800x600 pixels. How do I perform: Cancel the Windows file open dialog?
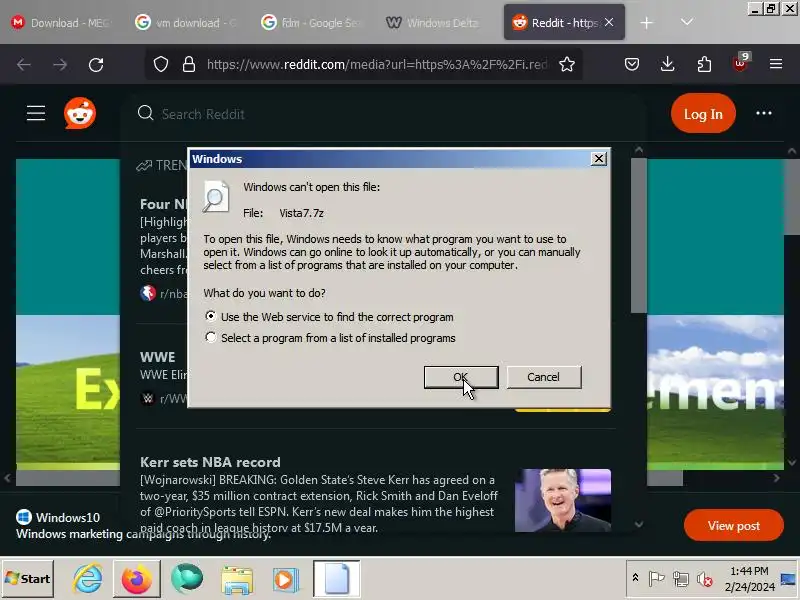click(543, 377)
